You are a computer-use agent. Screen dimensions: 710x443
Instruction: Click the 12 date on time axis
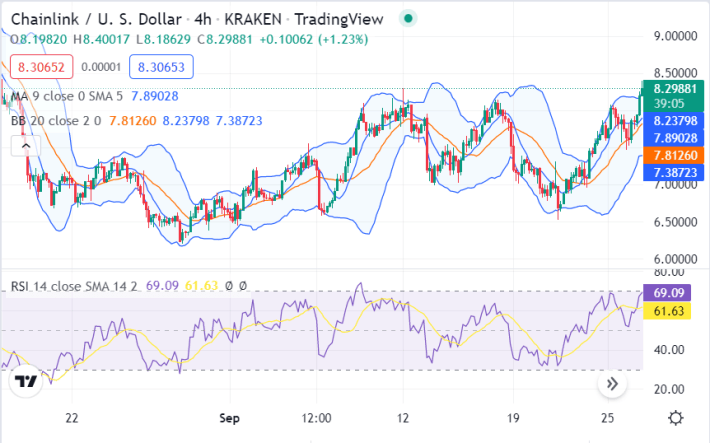[x=403, y=418]
